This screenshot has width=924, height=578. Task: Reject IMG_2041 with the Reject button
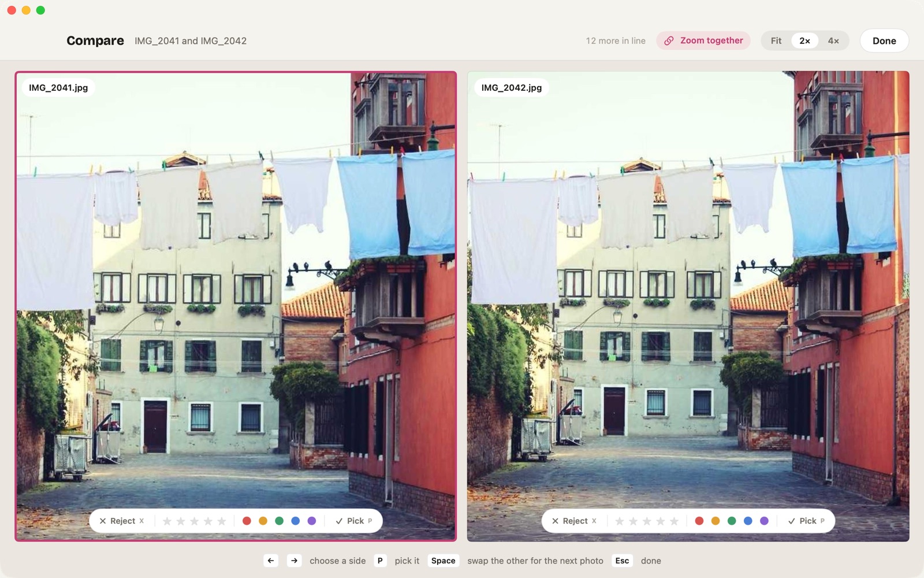click(x=121, y=521)
